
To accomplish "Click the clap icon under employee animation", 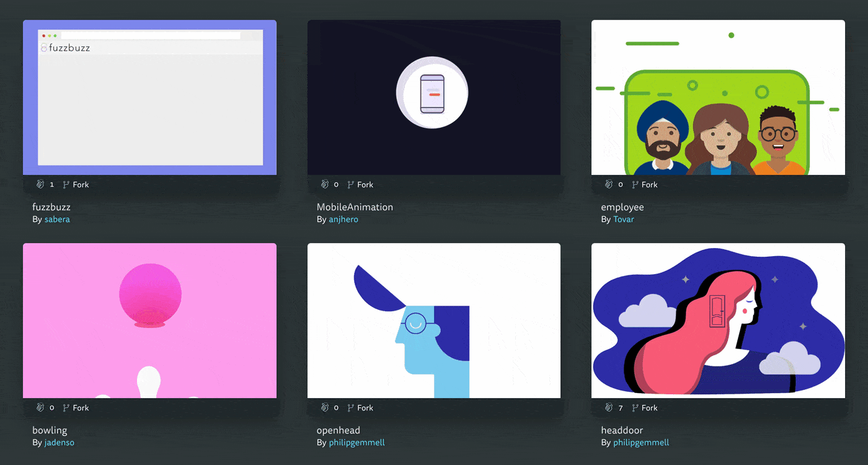I will [609, 185].
